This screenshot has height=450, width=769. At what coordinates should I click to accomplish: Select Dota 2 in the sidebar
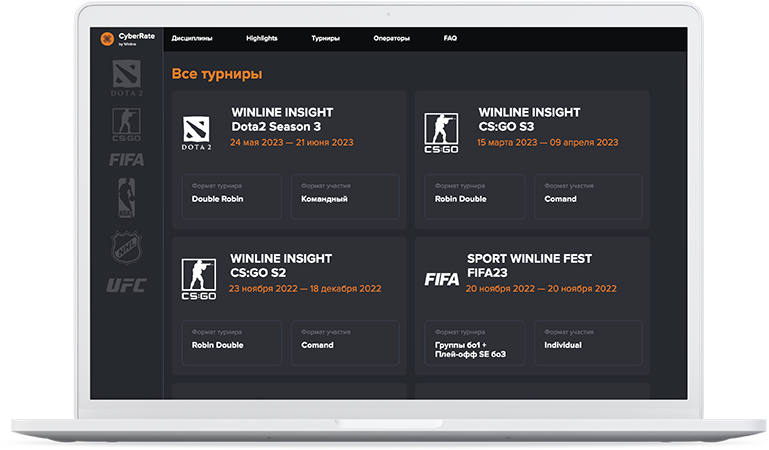(127, 77)
